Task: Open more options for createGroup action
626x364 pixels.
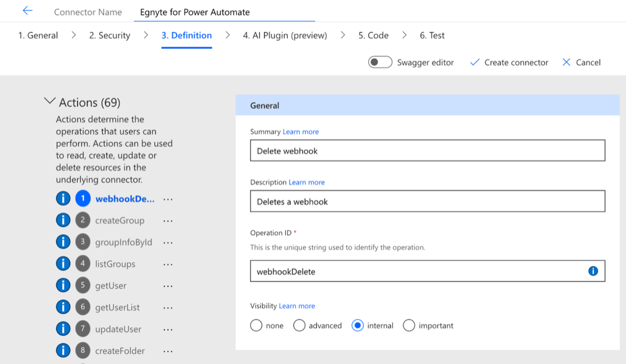Action: pos(168,221)
